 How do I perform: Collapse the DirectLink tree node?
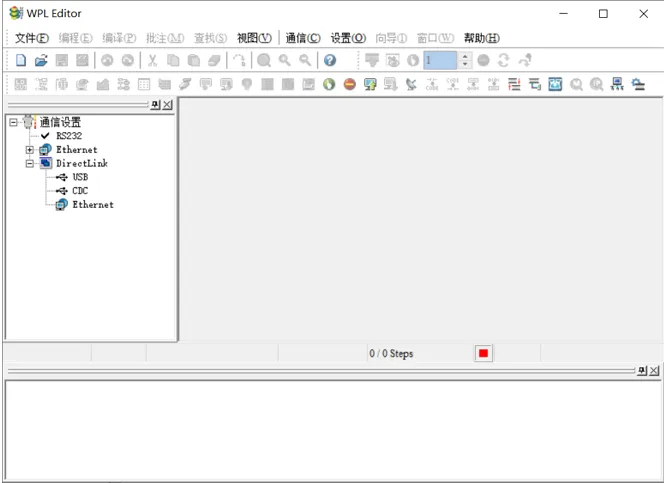click(x=30, y=163)
